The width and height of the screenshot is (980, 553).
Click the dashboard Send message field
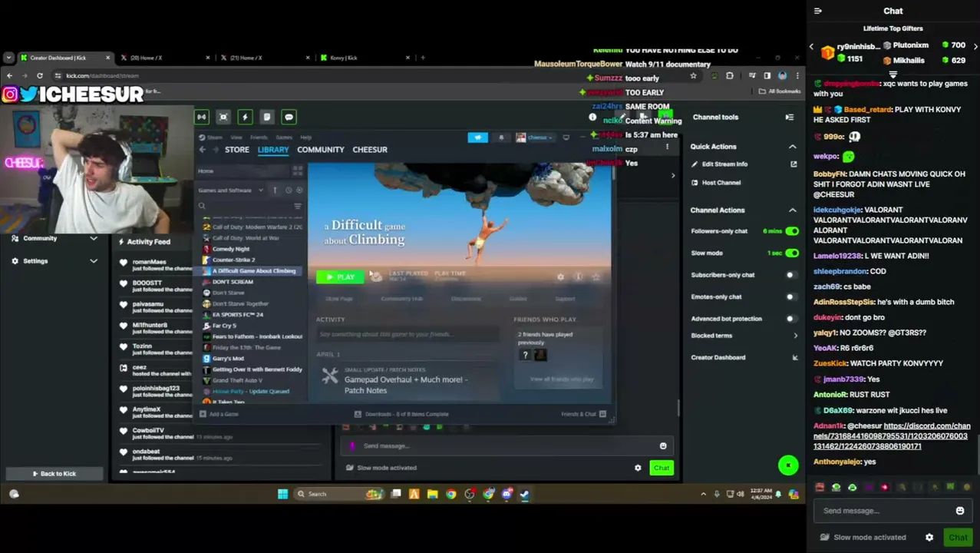(505, 445)
